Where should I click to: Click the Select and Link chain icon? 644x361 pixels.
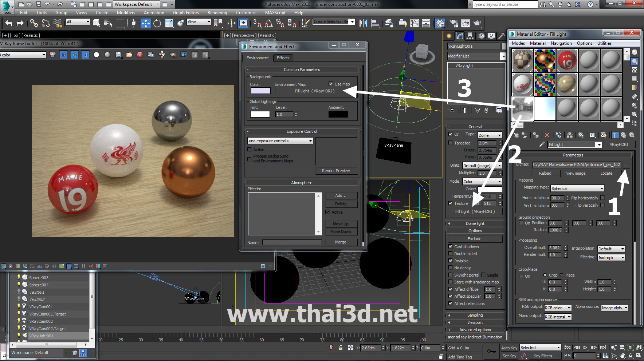34,23
